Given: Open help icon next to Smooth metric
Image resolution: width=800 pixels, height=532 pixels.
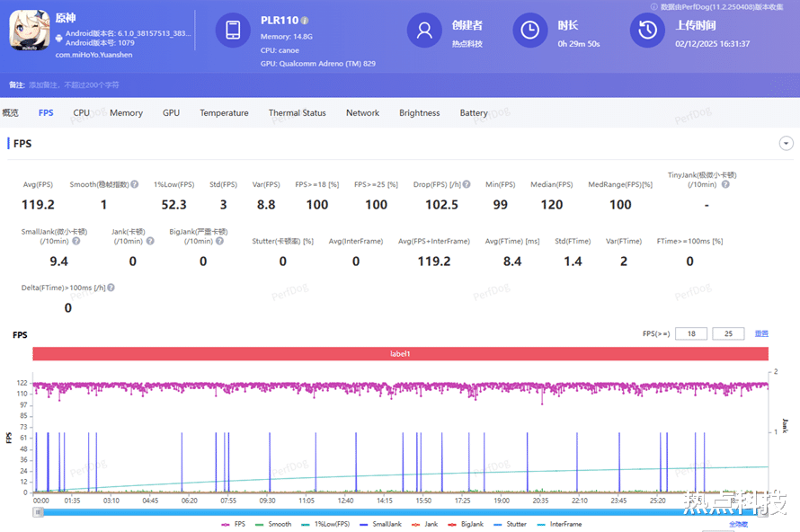Looking at the screenshot, I should pos(135,184).
